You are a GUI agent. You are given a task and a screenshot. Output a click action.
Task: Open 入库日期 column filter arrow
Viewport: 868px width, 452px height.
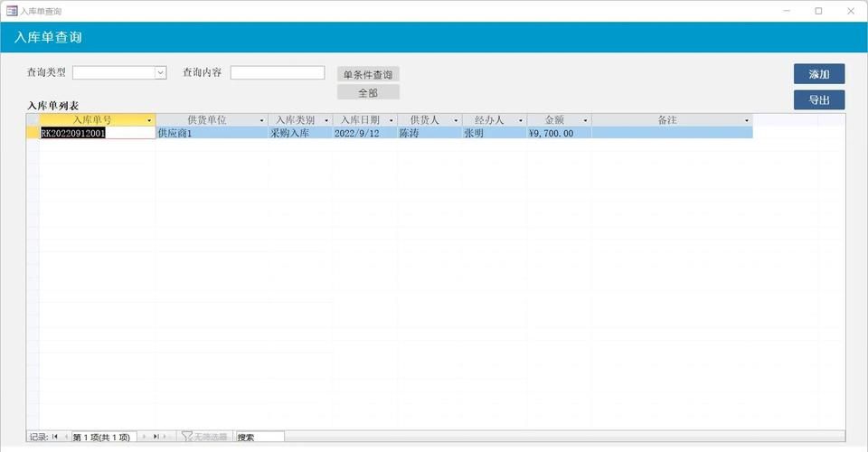392,120
